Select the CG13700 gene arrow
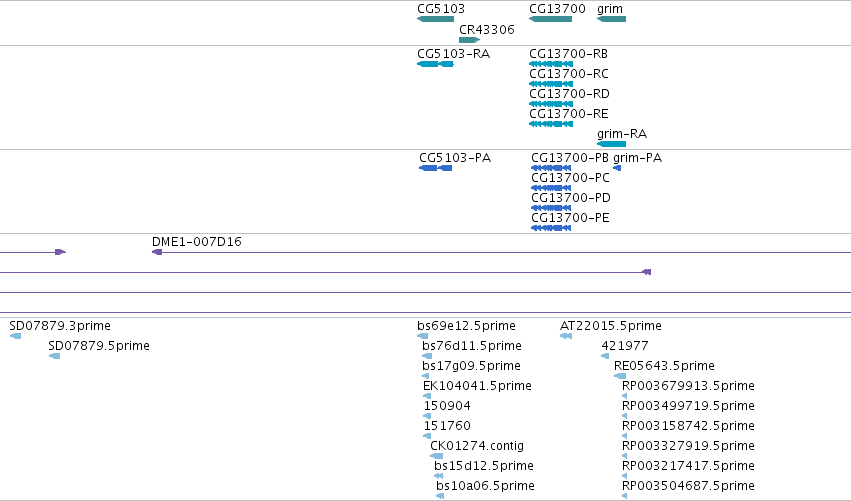This screenshot has height=501, width=851. (x=550, y=19)
